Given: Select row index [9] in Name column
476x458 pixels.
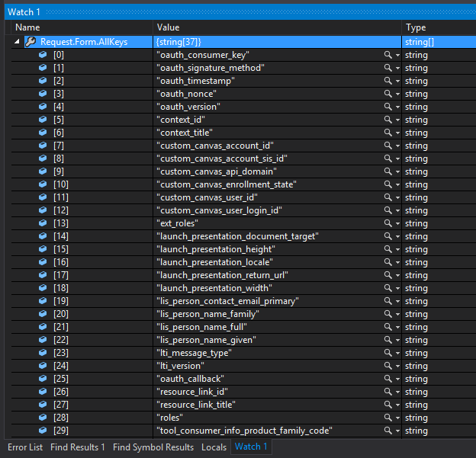Looking at the screenshot, I should click(x=59, y=171).
